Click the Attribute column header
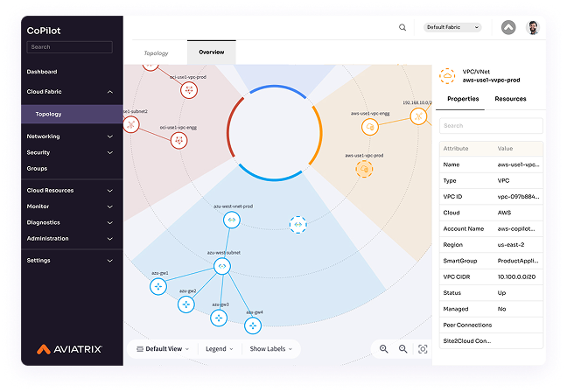The image size is (567, 392). pos(456,149)
